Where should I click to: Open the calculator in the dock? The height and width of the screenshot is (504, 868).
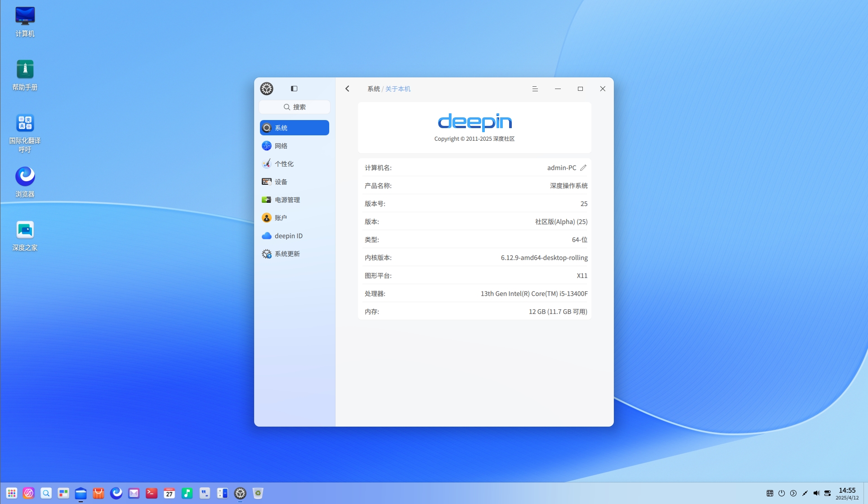[x=223, y=493]
